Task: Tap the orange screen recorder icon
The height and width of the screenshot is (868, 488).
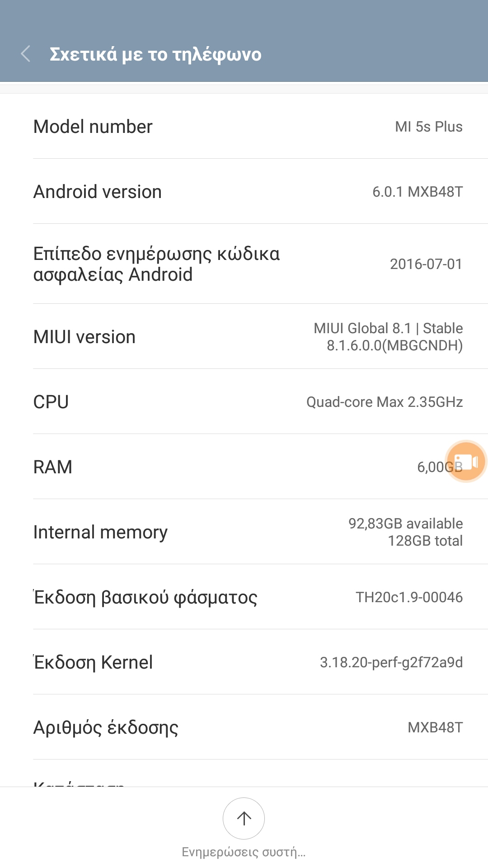Action: pyautogui.click(x=465, y=462)
